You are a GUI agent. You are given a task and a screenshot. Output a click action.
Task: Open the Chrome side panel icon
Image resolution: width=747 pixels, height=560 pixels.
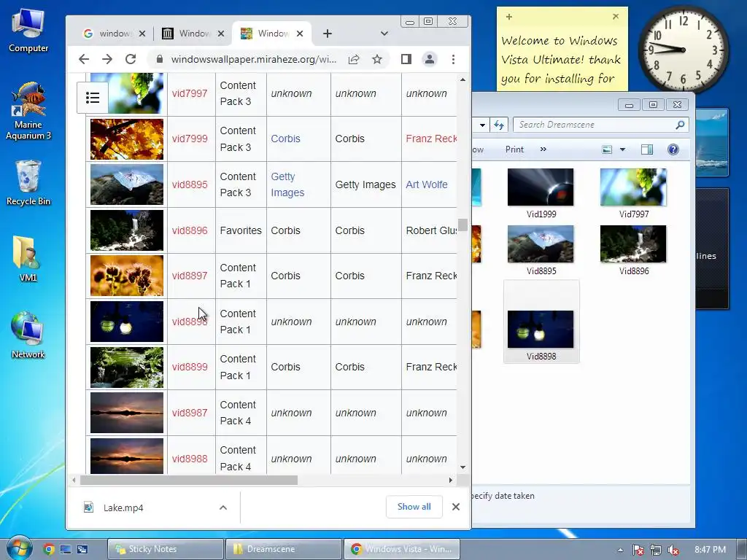click(406, 59)
